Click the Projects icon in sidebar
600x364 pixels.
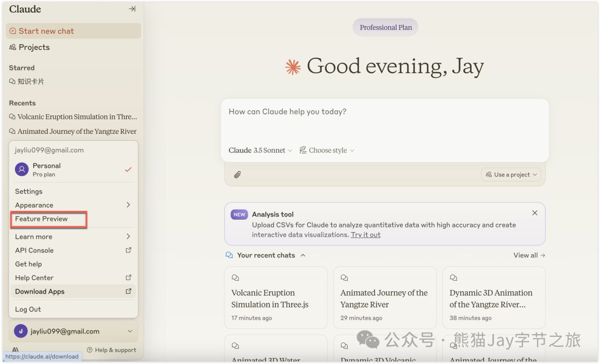coord(13,47)
